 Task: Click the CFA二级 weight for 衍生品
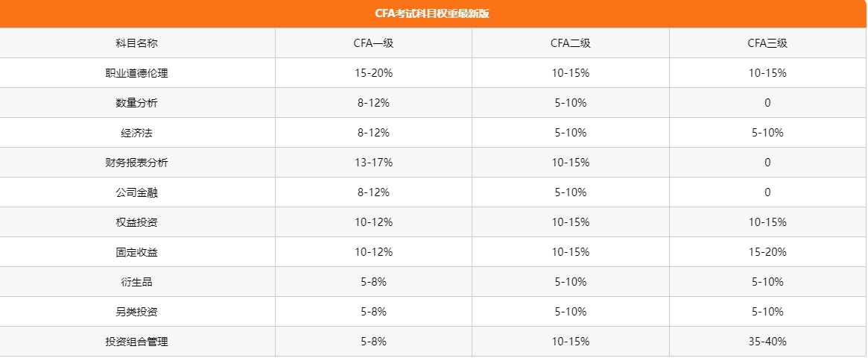click(570, 282)
